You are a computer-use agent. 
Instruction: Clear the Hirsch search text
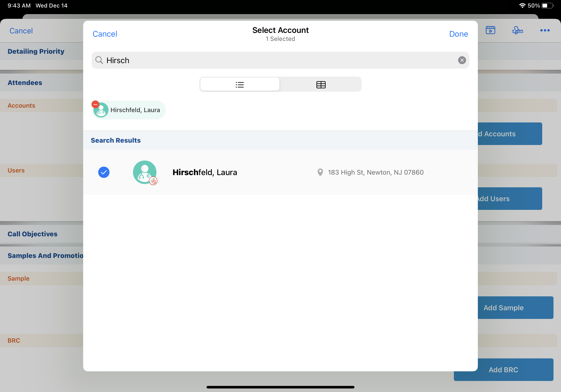click(462, 60)
